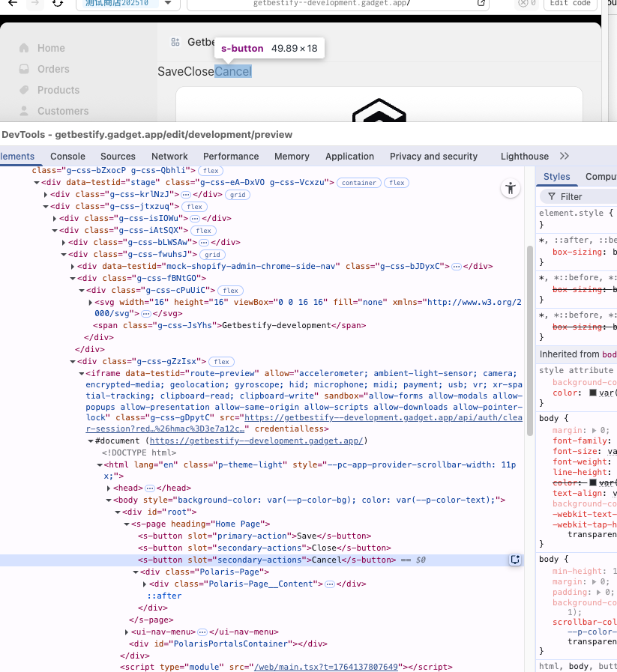Screen dimensions: 617x672
Task: Expand the head element node
Action: pos(109,488)
